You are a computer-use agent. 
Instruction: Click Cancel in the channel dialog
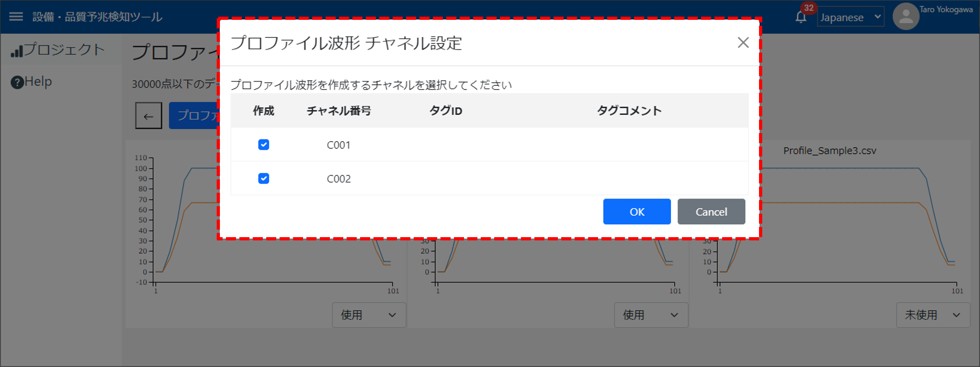pos(711,211)
